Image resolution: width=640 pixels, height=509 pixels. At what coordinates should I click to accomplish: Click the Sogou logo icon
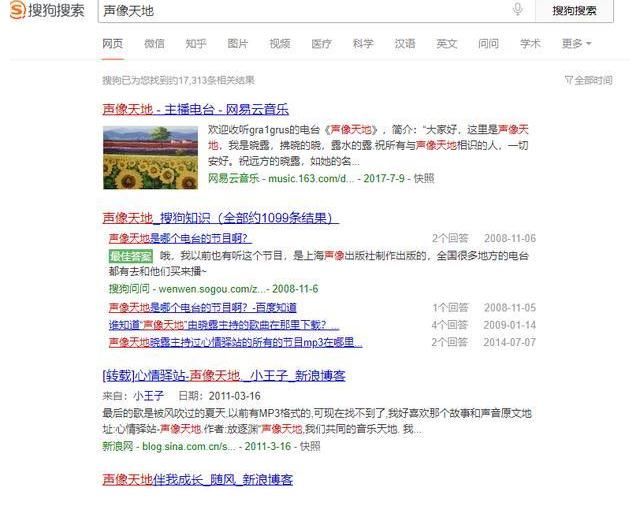tap(18, 10)
